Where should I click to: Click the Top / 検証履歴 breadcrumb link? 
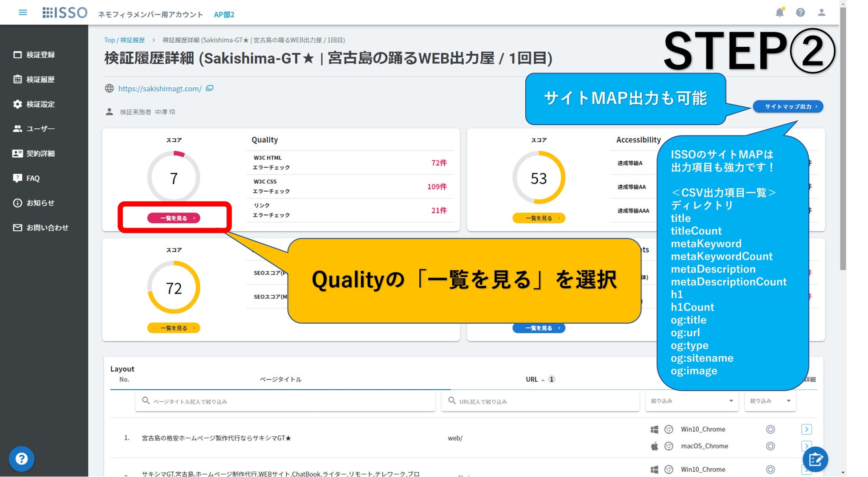tap(124, 40)
